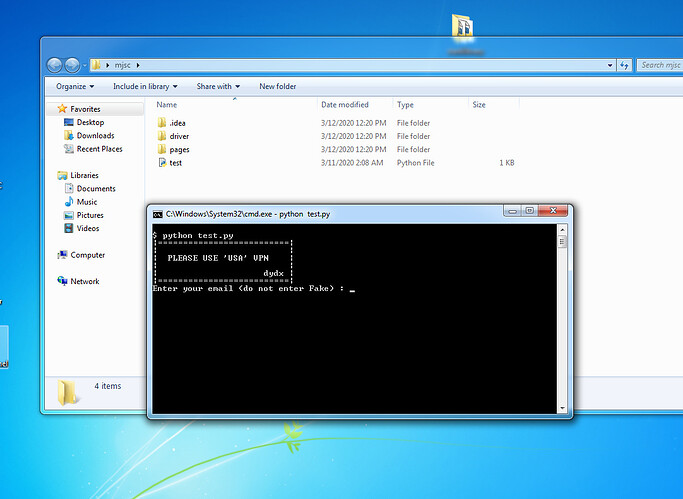Click the Back navigation arrow in Explorer
683x499 pixels.
tap(54, 65)
